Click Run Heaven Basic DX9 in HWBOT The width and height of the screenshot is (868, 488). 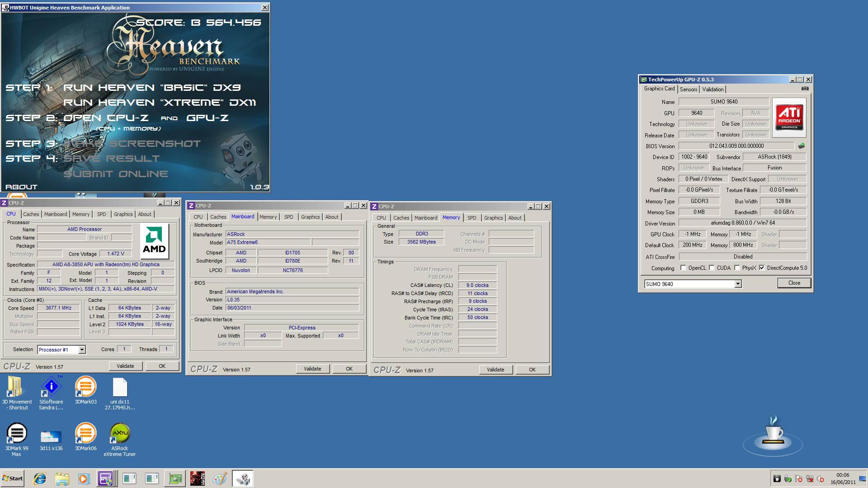point(152,88)
